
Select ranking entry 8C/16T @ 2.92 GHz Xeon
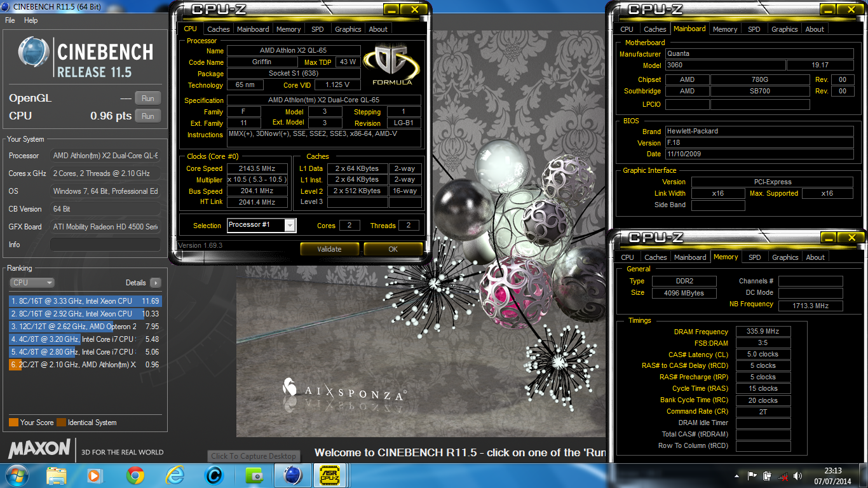point(85,314)
